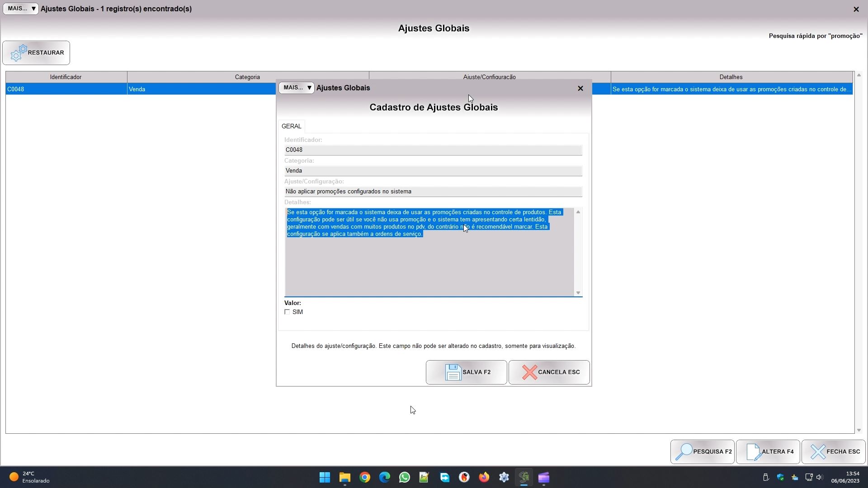Expand the MAIS... dropdown in the dialog

coord(297,88)
